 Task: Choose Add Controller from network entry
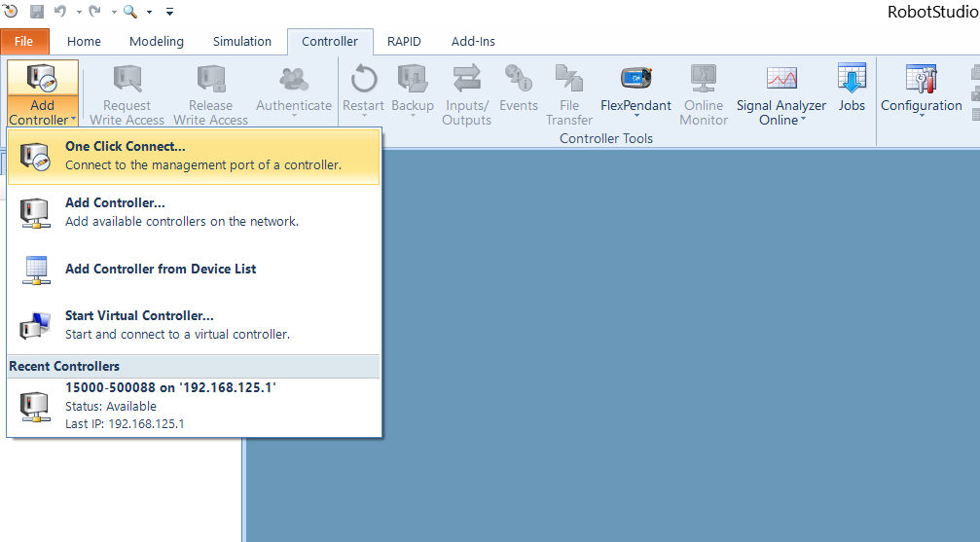click(x=194, y=212)
